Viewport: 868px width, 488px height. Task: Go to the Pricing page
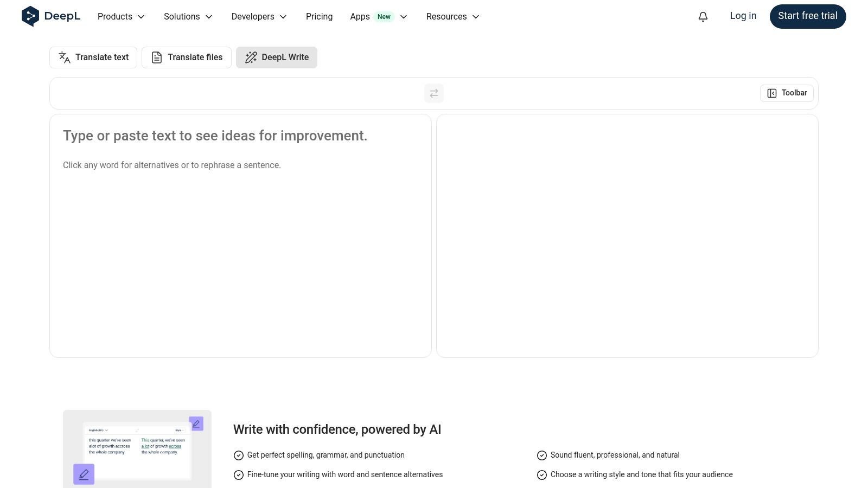point(319,17)
